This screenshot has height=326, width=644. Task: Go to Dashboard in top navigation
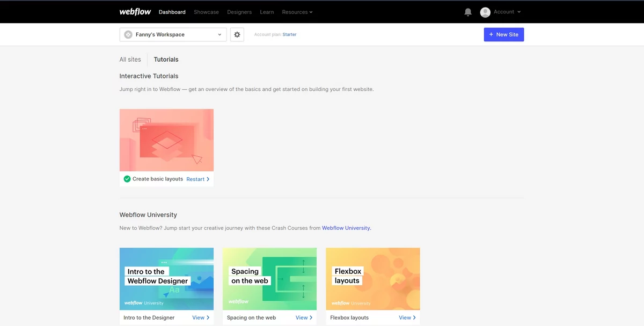(x=172, y=12)
